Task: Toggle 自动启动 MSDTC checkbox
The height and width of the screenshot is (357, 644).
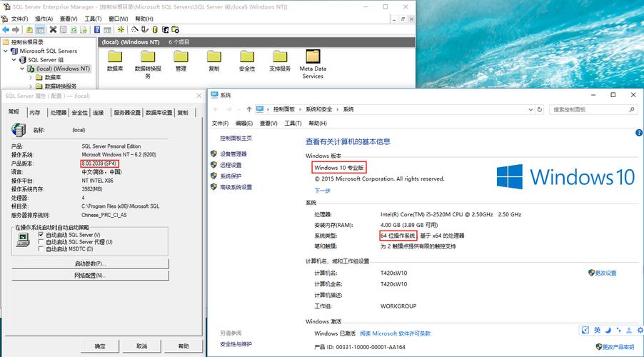Action: pyautogui.click(x=41, y=248)
